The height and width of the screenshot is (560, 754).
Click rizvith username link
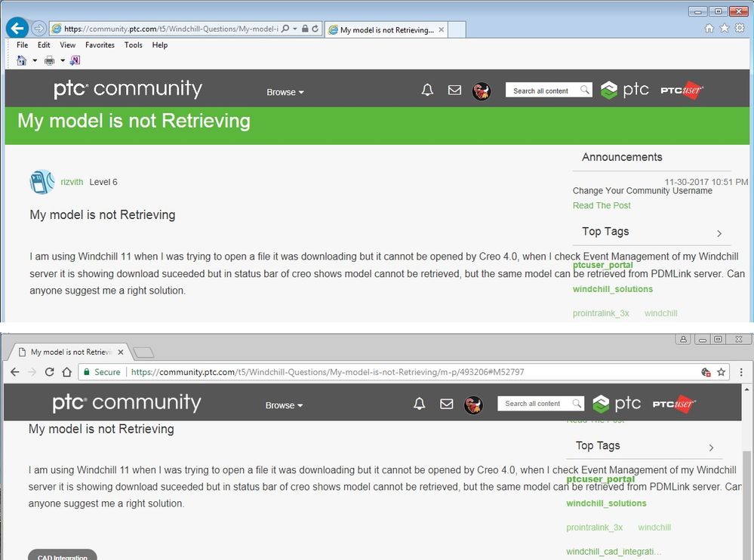pos(72,182)
